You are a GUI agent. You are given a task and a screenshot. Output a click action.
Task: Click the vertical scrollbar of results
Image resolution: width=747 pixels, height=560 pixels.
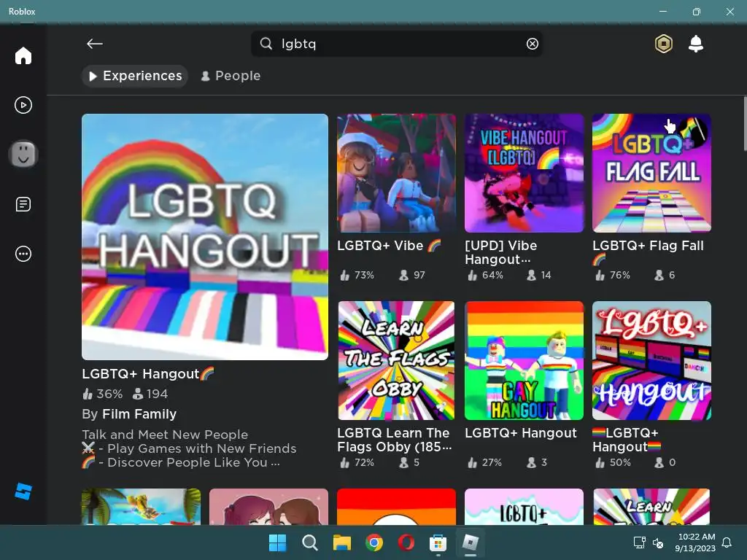[744, 124]
